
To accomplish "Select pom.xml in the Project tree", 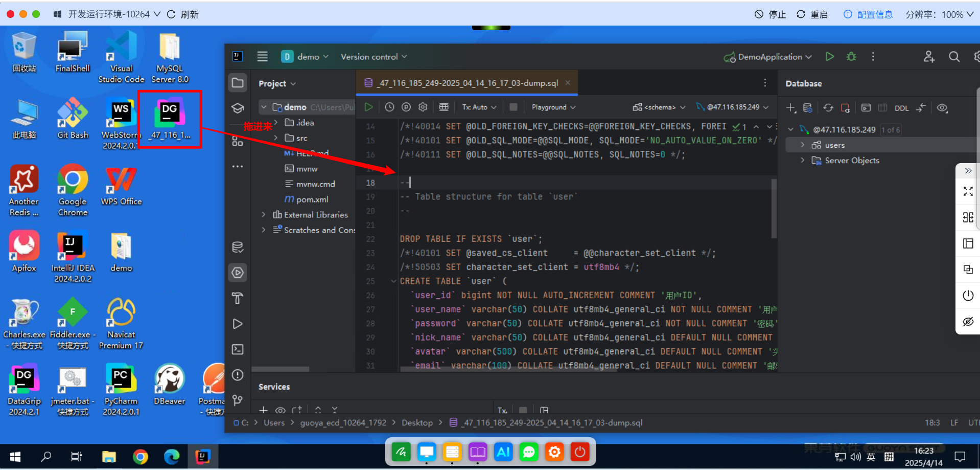I will coord(307,199).
